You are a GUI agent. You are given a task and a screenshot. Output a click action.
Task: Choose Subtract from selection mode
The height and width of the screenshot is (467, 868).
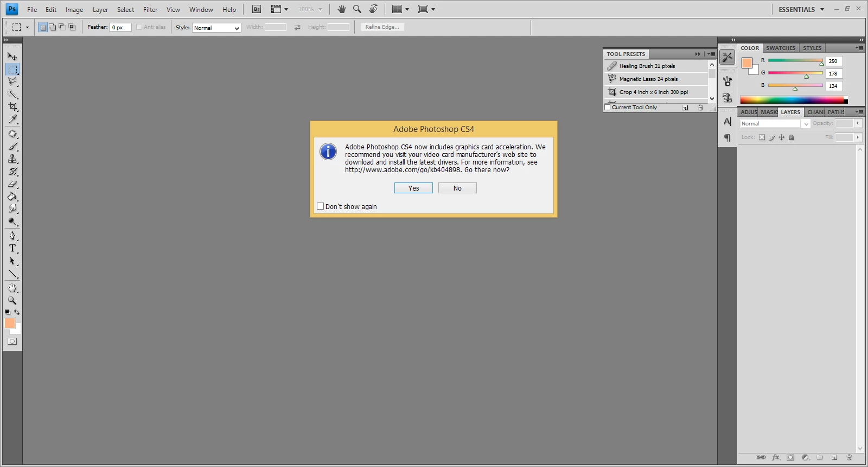pyautogui.click(x=62, y=27)
